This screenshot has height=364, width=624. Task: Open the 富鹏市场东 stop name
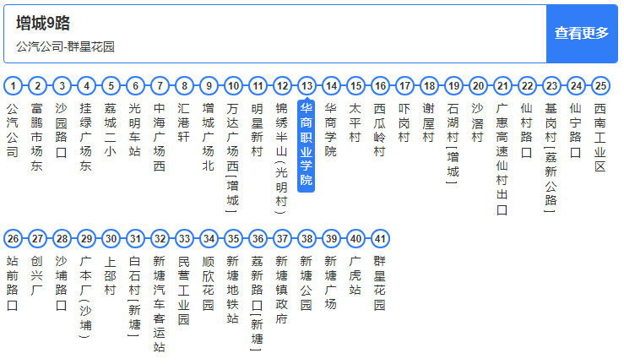pos(37,137)
